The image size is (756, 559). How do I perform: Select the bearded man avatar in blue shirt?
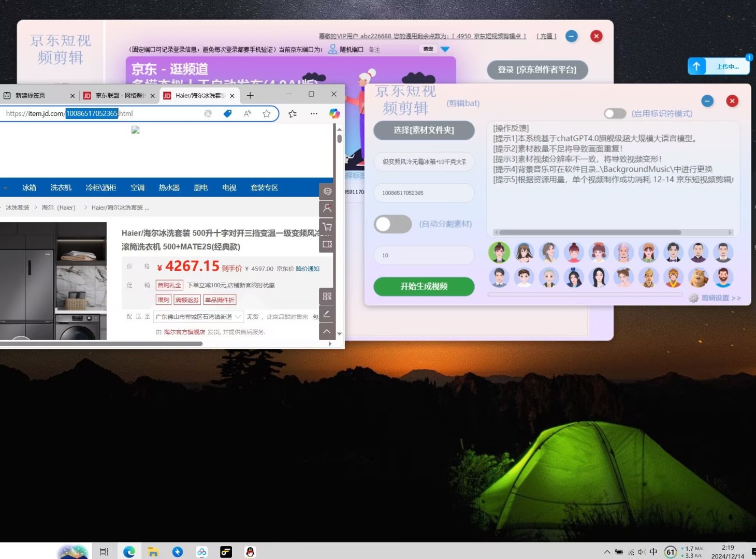click(x=723, y=278)
